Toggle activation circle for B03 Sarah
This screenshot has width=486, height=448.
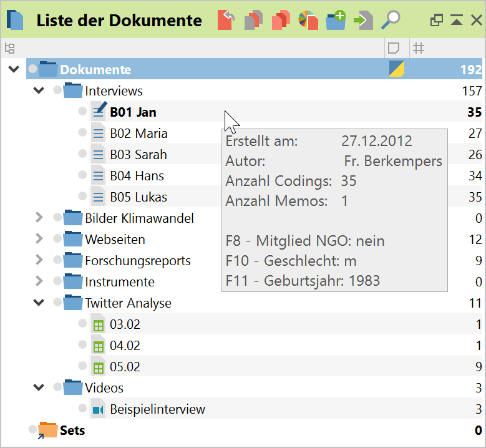click(82, 153)
